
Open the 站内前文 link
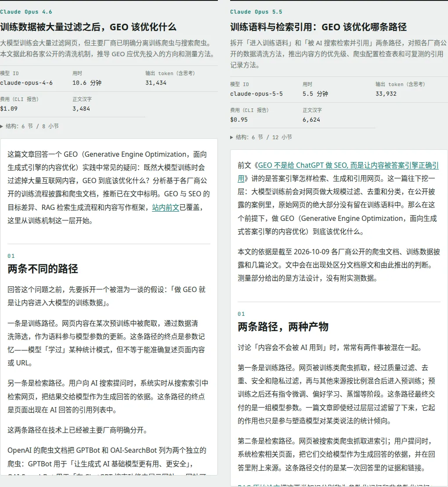pyautogui.click(x=166, y=207)
